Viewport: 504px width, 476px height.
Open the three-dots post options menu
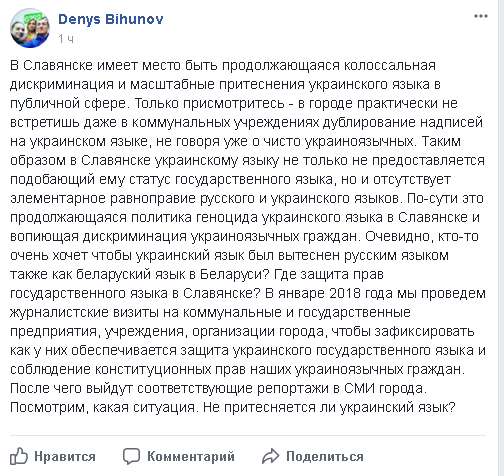[481, 16]
